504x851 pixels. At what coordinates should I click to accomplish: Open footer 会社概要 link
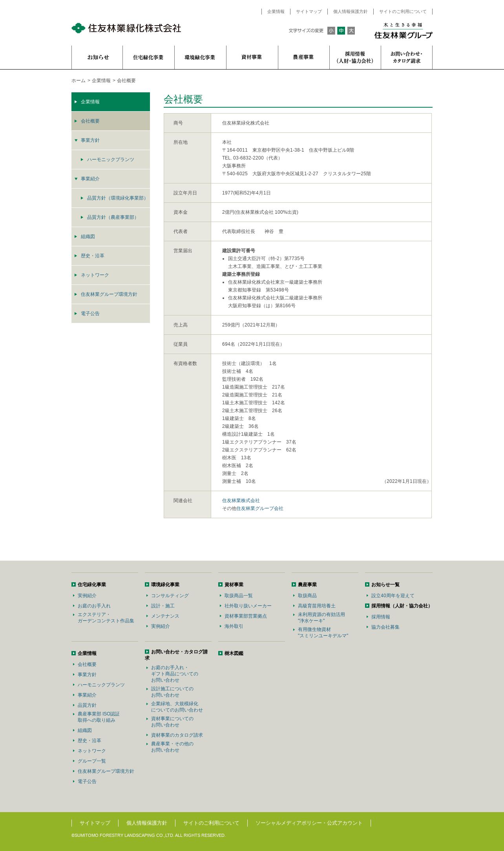87,664
